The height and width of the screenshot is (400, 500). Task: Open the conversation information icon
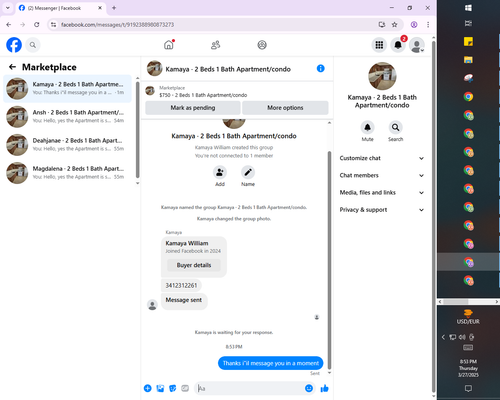[x=320, y=69]
